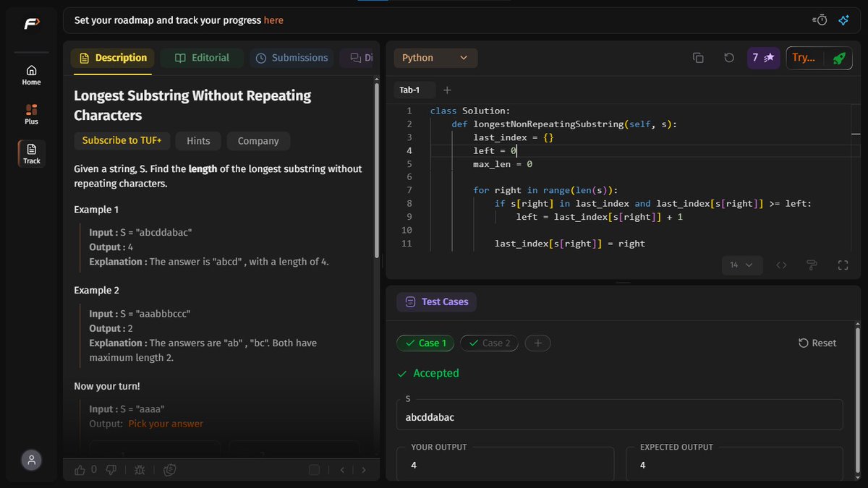Switch to the Description tab
The width and height of the screenshot is (868, 488).
tap(112, 58)
